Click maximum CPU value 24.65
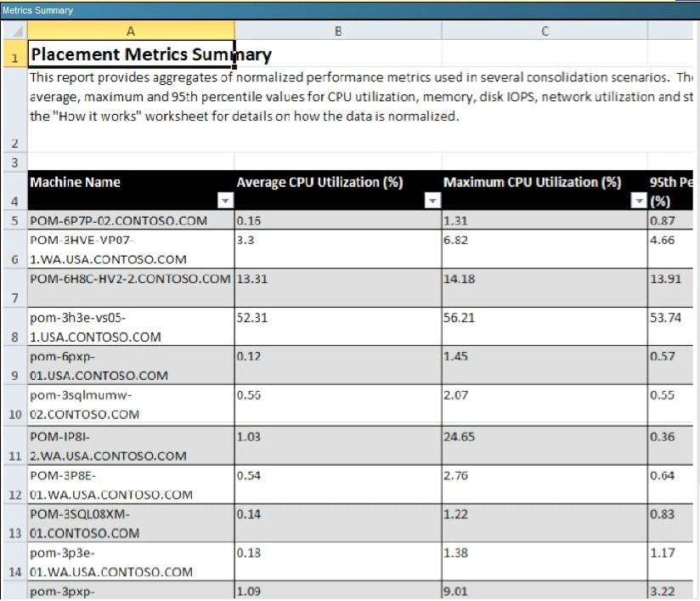700x601 pixels. 459,437
